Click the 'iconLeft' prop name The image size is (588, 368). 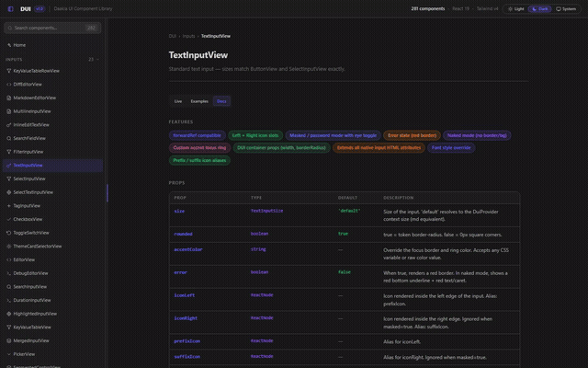(x=184, y=295)
